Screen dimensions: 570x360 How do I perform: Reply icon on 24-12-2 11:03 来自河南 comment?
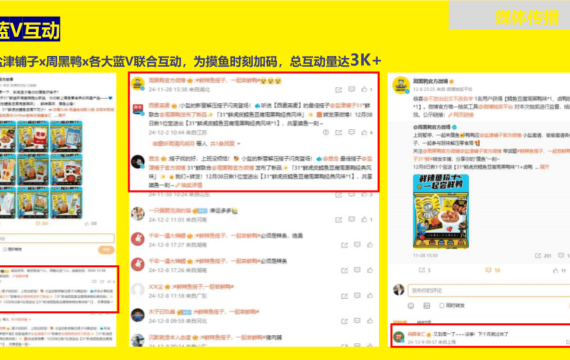click(x=352, y=219)
